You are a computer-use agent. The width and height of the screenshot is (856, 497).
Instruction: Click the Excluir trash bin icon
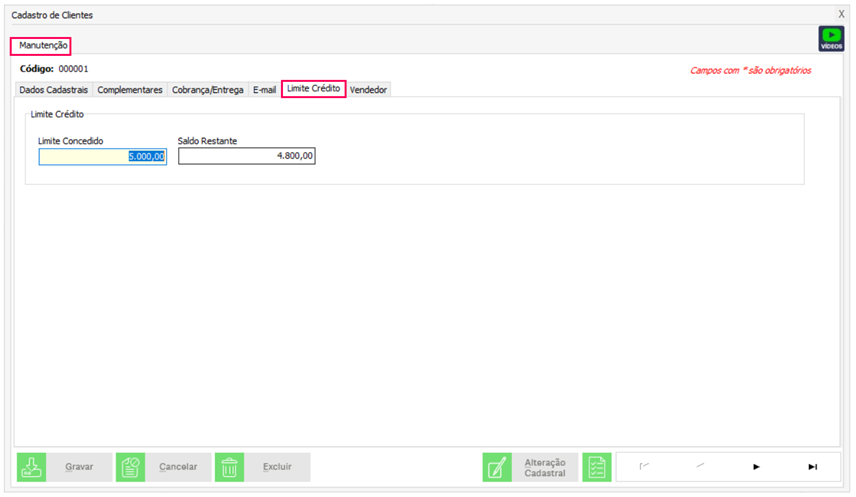tap(230, 467)
